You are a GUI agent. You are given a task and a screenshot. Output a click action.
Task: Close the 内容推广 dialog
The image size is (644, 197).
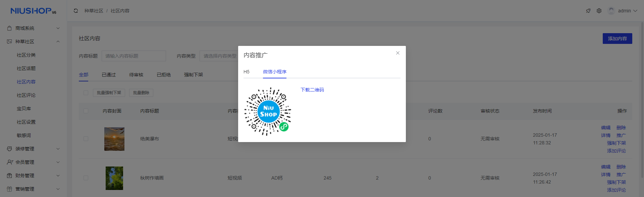[x=398, y=53]
